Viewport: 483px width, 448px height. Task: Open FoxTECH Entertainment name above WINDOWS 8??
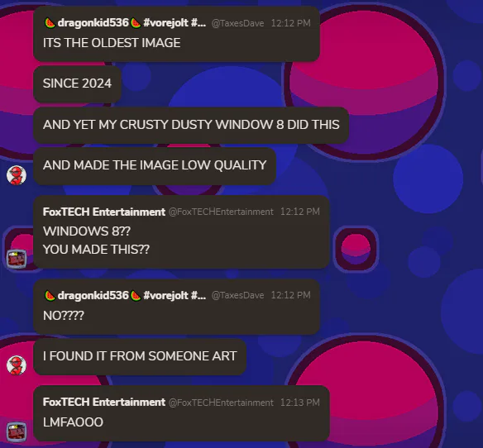click(x=104, y=212)
